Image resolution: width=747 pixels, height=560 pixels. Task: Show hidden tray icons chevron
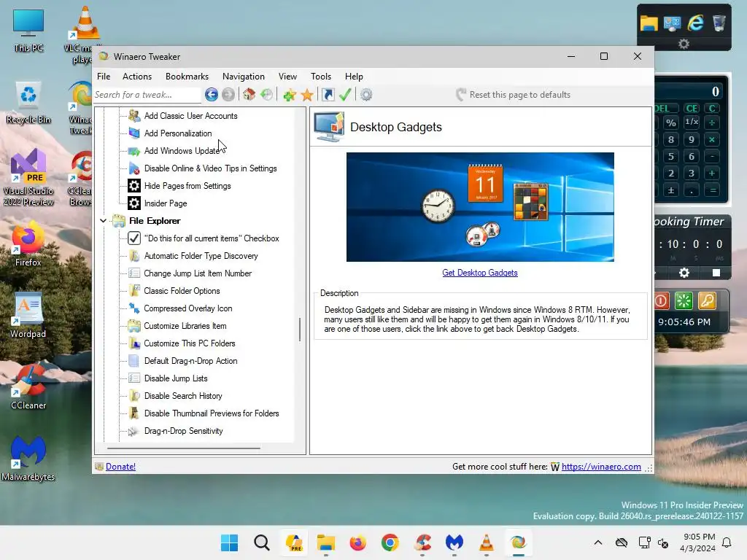598,542
